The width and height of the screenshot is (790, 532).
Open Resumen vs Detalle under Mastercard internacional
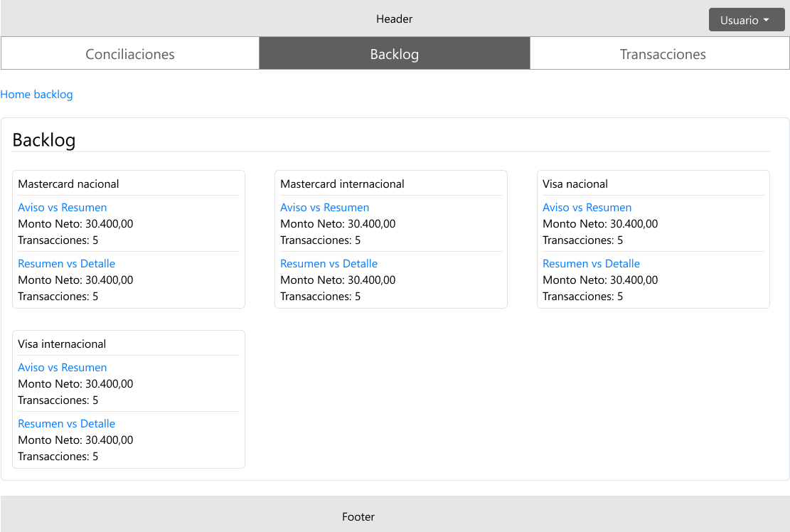coord(329,264)
